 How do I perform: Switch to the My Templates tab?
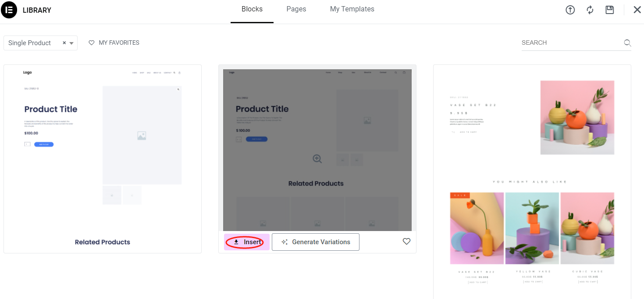[x=352, y=9]
